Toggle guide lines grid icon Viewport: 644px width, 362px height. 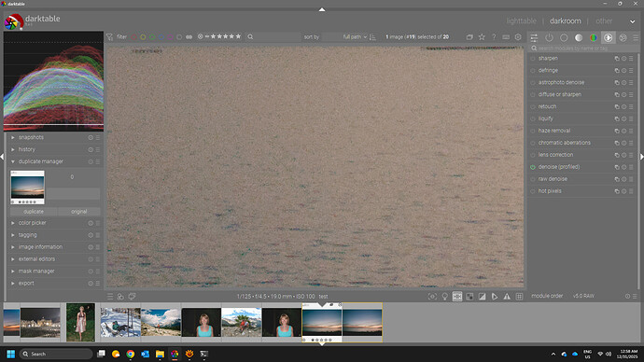(519, 297)
